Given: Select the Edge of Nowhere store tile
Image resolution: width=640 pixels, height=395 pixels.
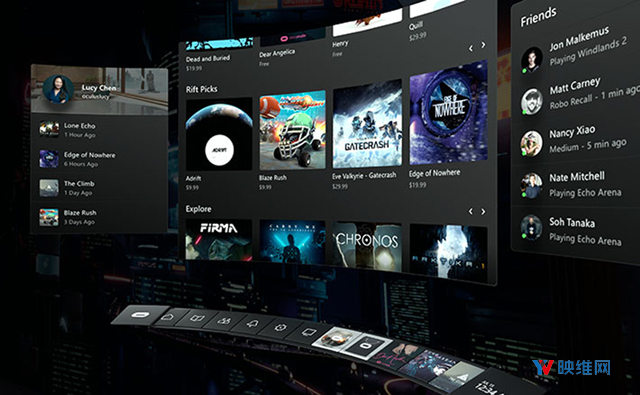Looking at the screenshot, I should 448,113.
